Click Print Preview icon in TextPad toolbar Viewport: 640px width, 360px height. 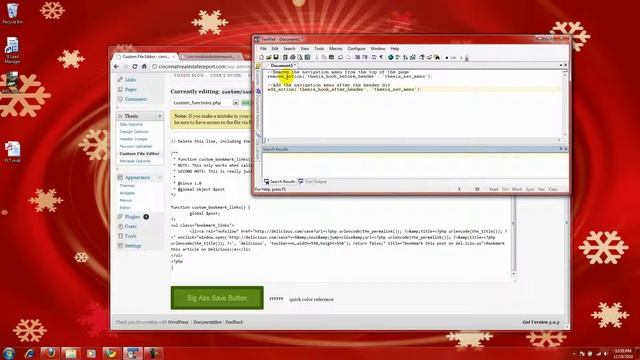tap(300, 58)
